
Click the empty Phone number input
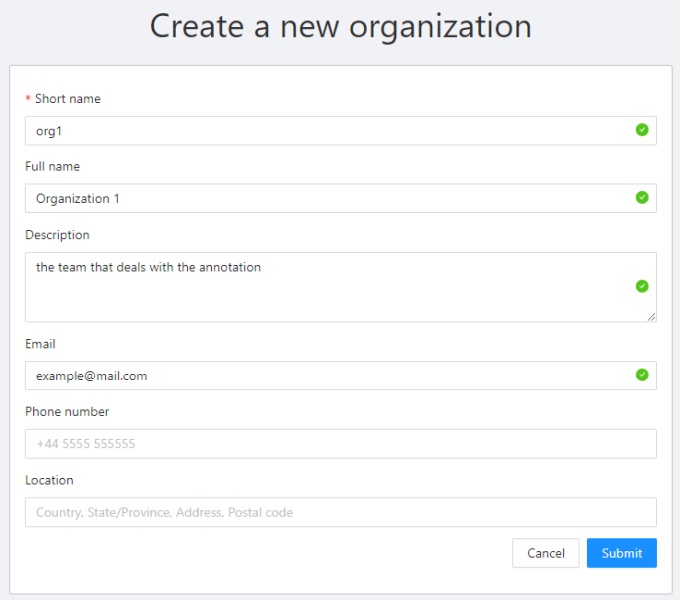pos(340,443)
